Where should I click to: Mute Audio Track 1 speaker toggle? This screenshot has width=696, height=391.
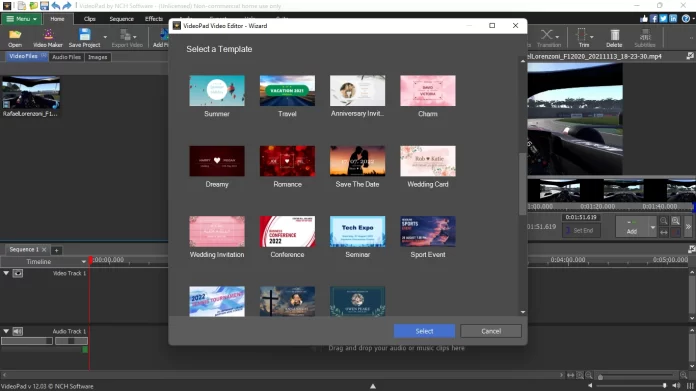point(18,332)
